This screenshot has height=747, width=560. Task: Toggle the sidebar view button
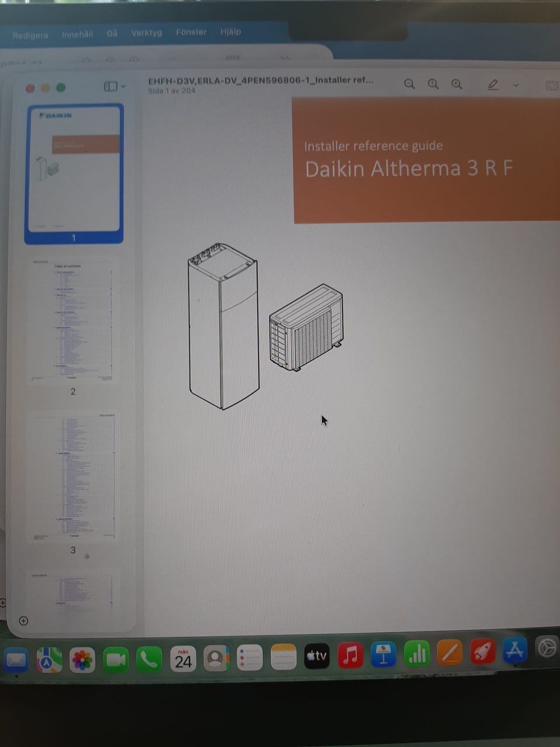111,86
